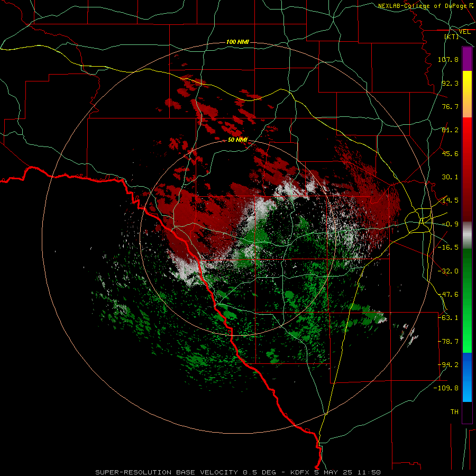Click the purple segment of the velocity color bar
Viewport: 476px width, 476px height.
pyautogui.click(x=467, y=59)
